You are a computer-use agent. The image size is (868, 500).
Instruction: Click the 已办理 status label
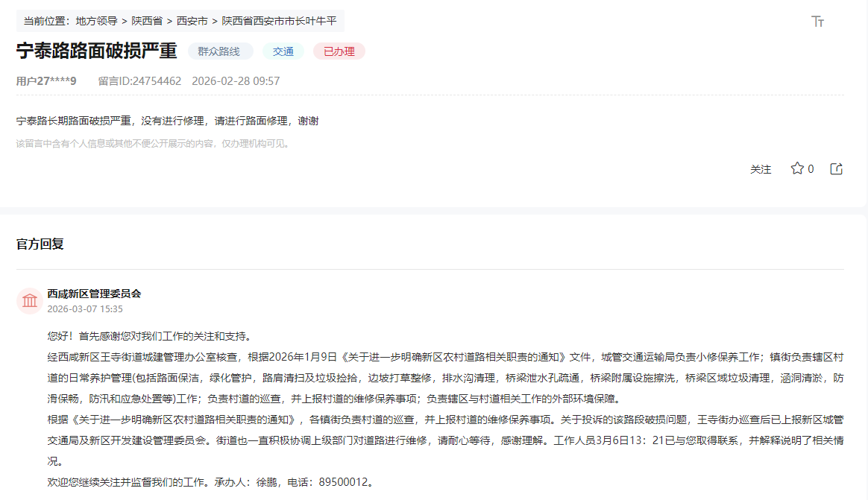pos(339,52)
